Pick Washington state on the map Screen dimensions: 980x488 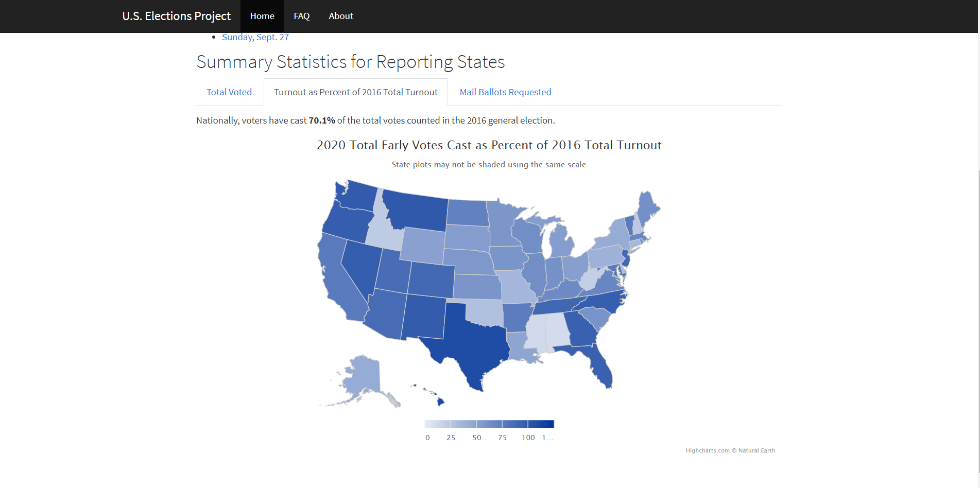(x=358, y=196)
